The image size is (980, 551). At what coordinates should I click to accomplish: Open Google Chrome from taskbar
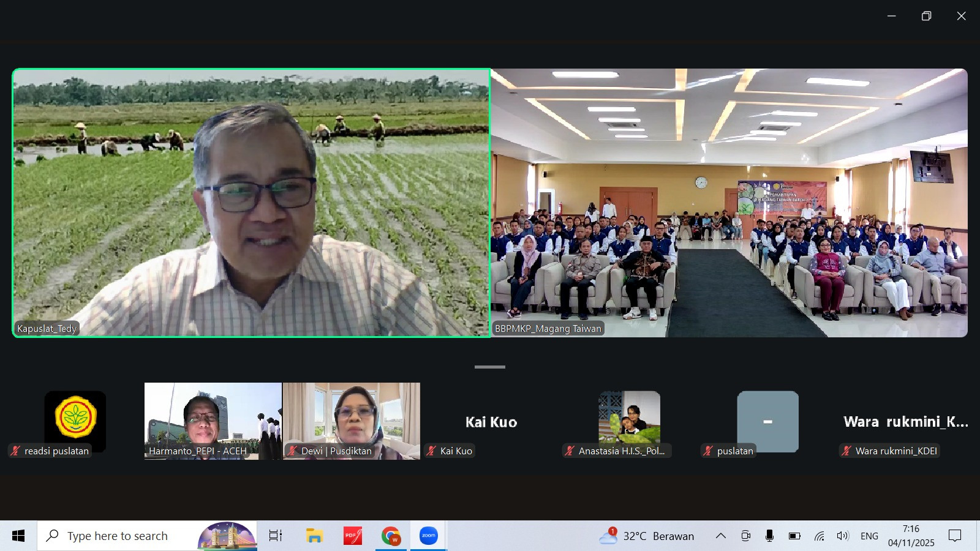tap(390, 536)
